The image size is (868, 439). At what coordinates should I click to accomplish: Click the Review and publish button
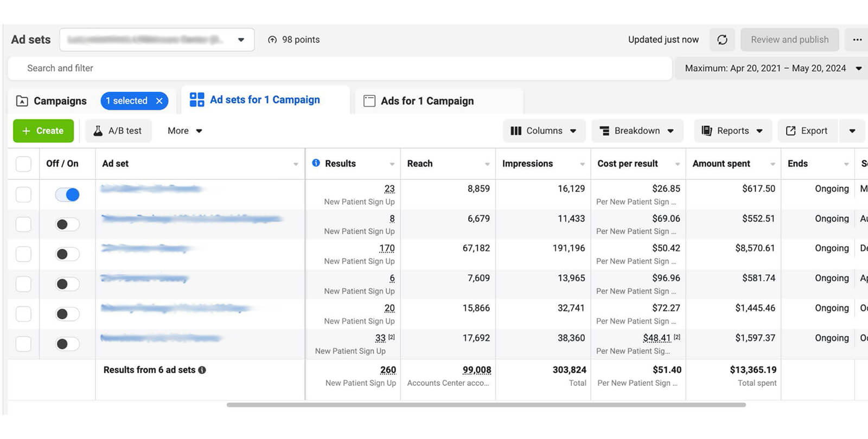pyautogui.click(x=789, y=40)
